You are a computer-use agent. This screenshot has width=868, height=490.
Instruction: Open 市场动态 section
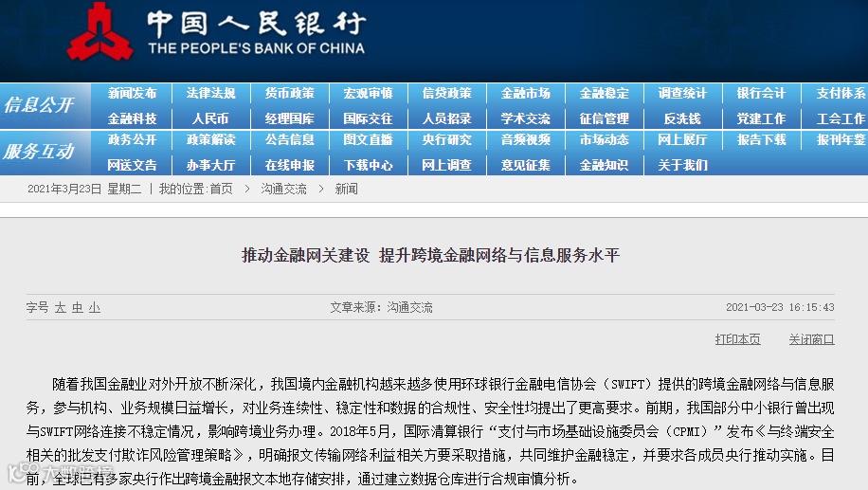604,139
